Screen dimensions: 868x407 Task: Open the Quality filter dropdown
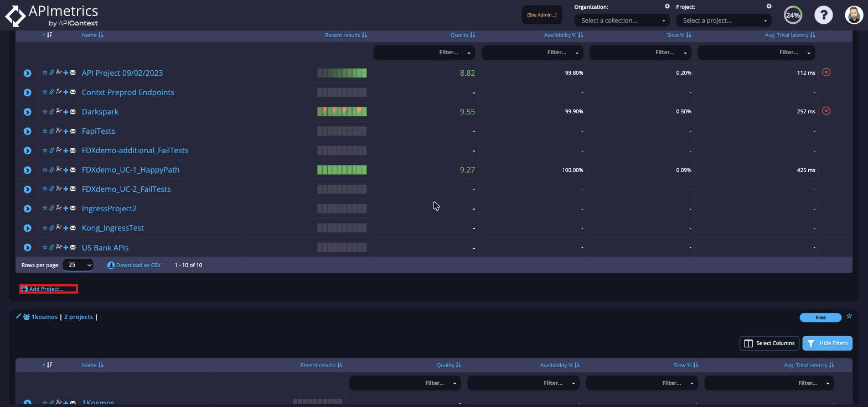(424, 53)
